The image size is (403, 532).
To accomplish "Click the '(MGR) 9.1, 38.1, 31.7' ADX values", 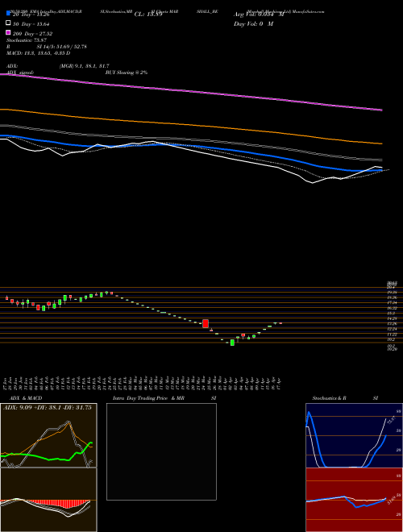I will (84, 66).
